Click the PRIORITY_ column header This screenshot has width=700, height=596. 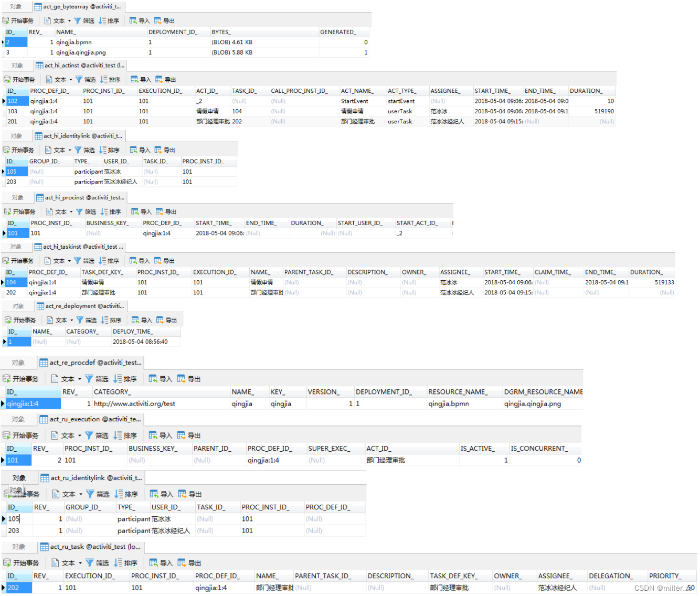tap(672, 576)
